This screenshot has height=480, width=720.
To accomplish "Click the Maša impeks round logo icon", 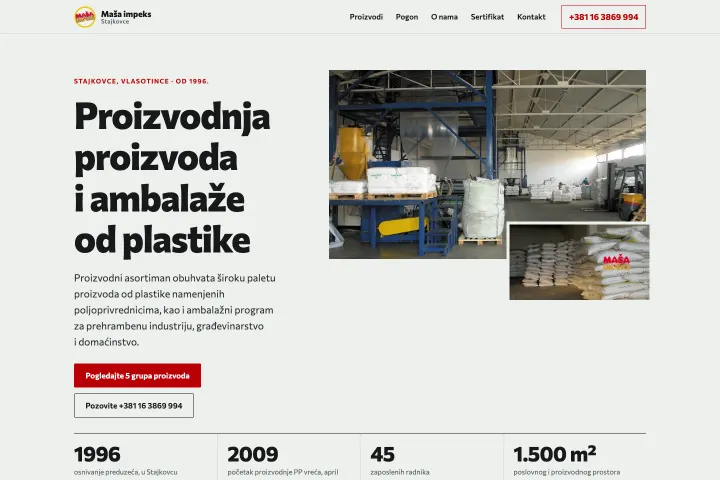I will coord(85,17).
